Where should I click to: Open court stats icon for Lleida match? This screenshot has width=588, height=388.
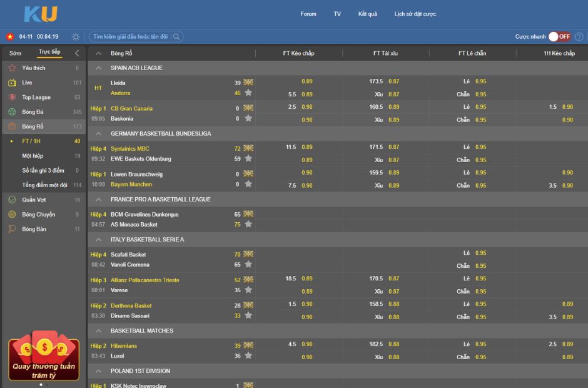248,82
